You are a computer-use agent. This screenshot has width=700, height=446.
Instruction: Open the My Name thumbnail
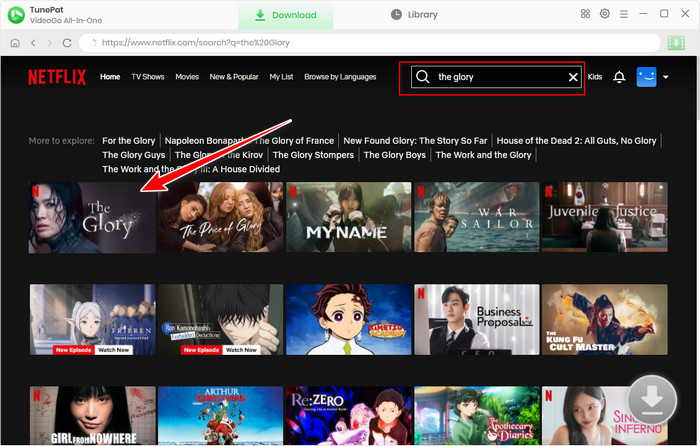coord(348,217)
